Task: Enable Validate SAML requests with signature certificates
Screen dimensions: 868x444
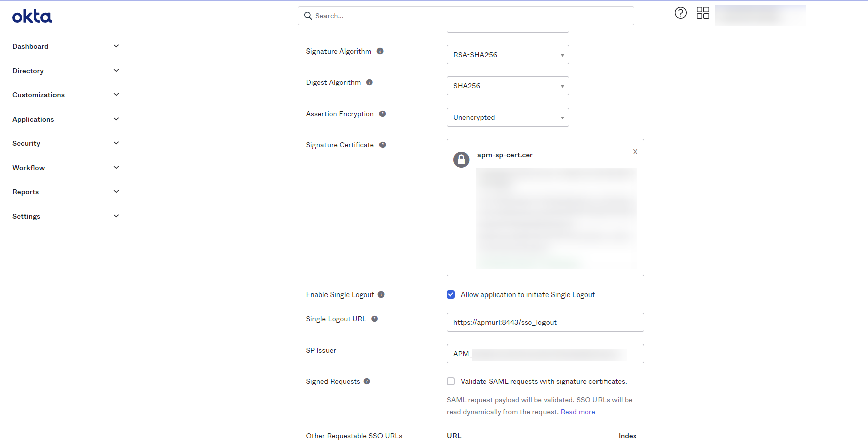Action: coord(451,381)
